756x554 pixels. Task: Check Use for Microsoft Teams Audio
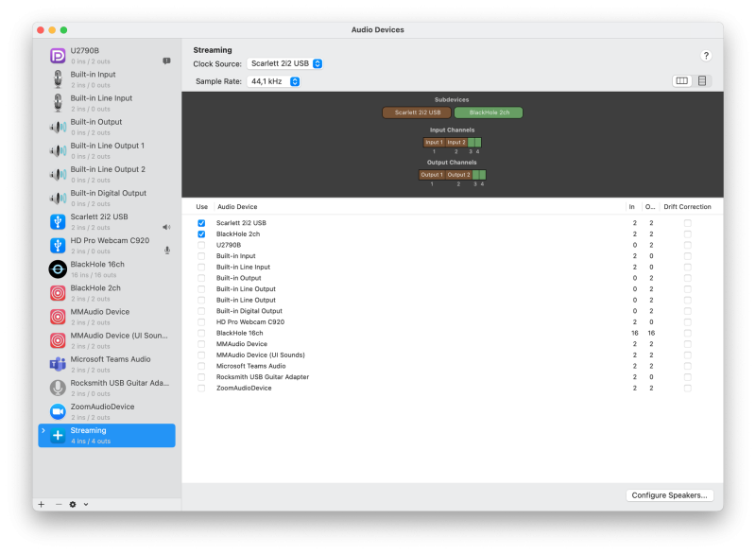click(x=201, y=366)
